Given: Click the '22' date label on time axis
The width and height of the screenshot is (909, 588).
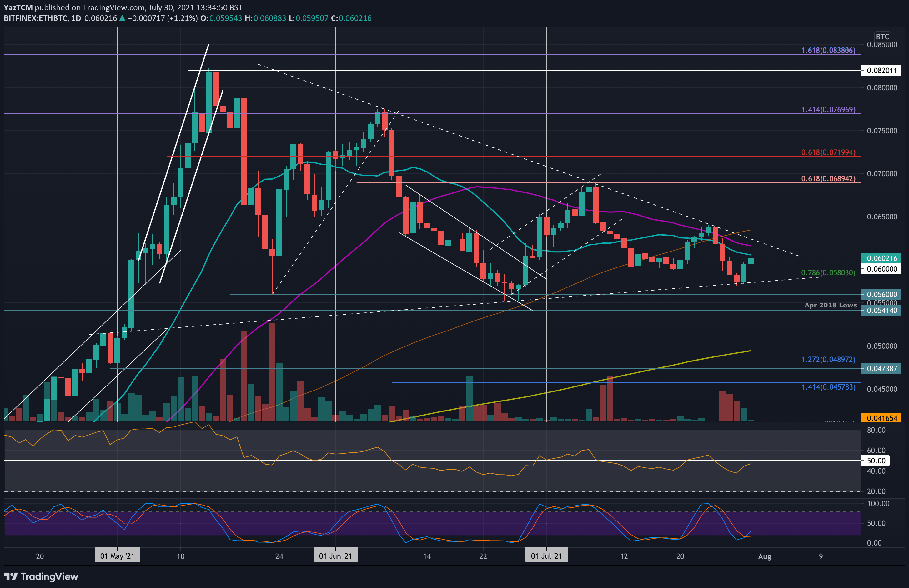Looking at the screenshot, I should tap(483, 556).
